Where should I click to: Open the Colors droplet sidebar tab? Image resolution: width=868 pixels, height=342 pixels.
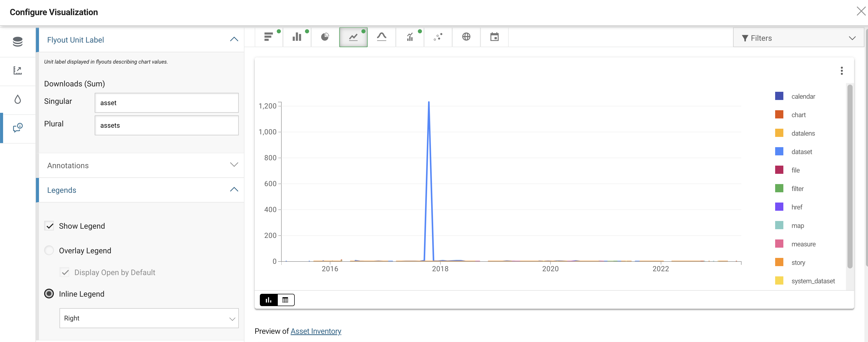click(17, 99)
